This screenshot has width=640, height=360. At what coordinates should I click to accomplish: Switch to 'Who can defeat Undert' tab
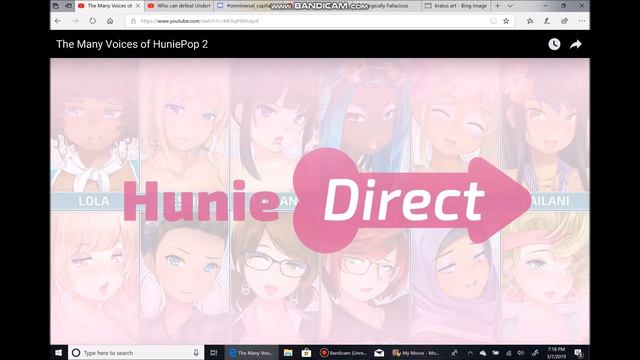pyautogui.click(x=178, y=6)
